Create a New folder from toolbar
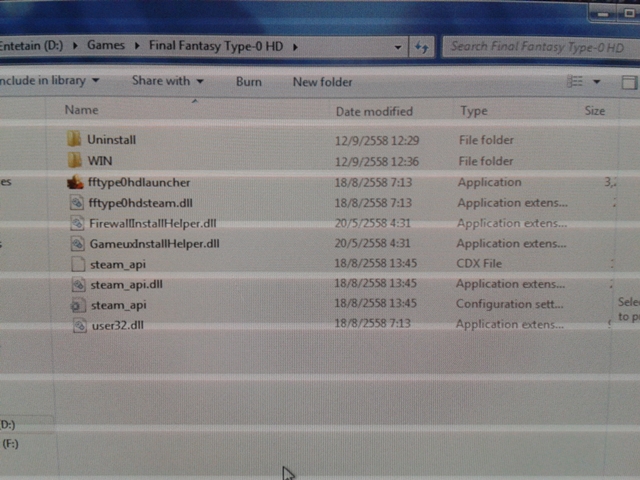 [322, 82]
